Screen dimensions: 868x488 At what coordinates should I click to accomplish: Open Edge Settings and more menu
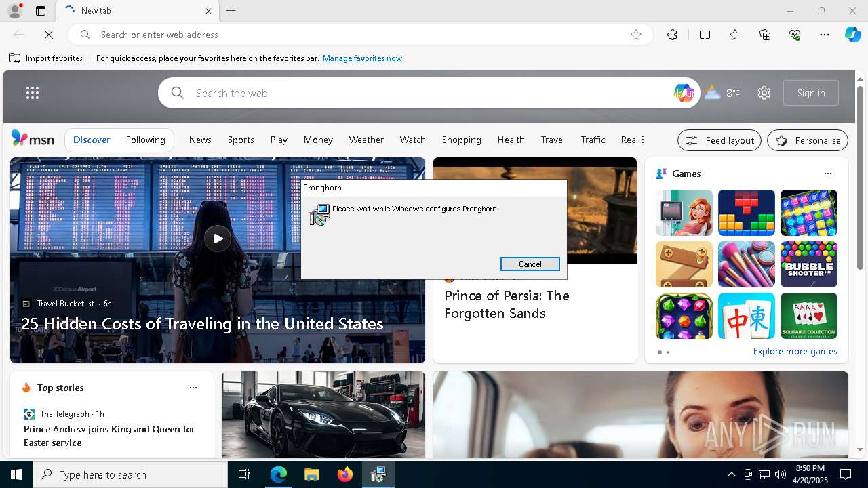[x=825, y=35]
